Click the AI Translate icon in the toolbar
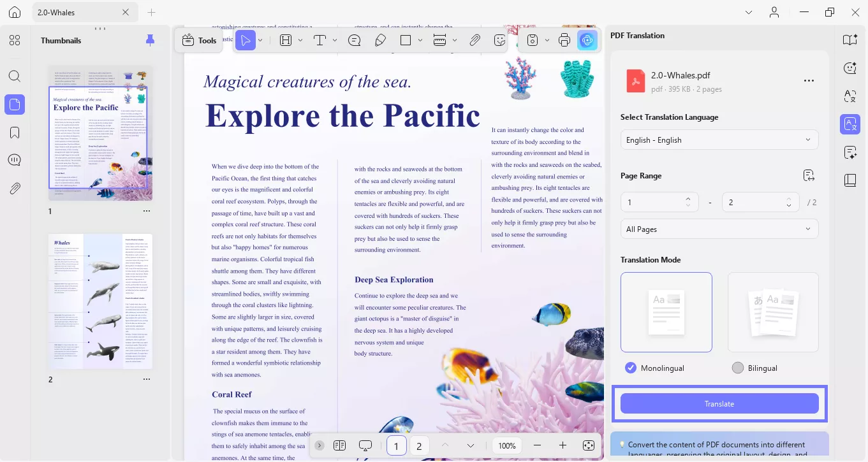Image resolution: width=868 pixels, height=462 pixels. [587, 40]
